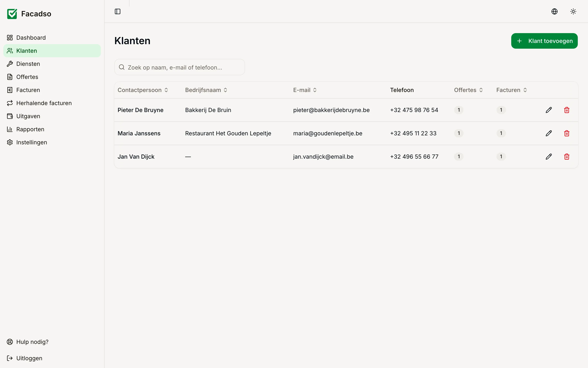Open Offertes in the sidebar
Viewport: 588px width, 368px height.
click(x=52, y=77)
